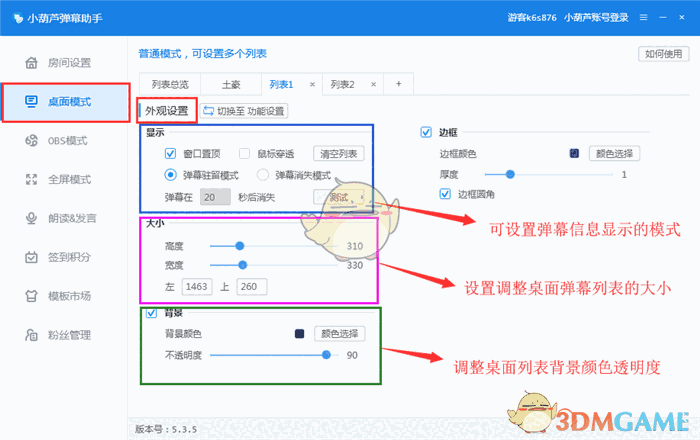The image size is (700, 440).
Task: Open 朗读&发言 microphone icon
Action: tap(31, 218)
